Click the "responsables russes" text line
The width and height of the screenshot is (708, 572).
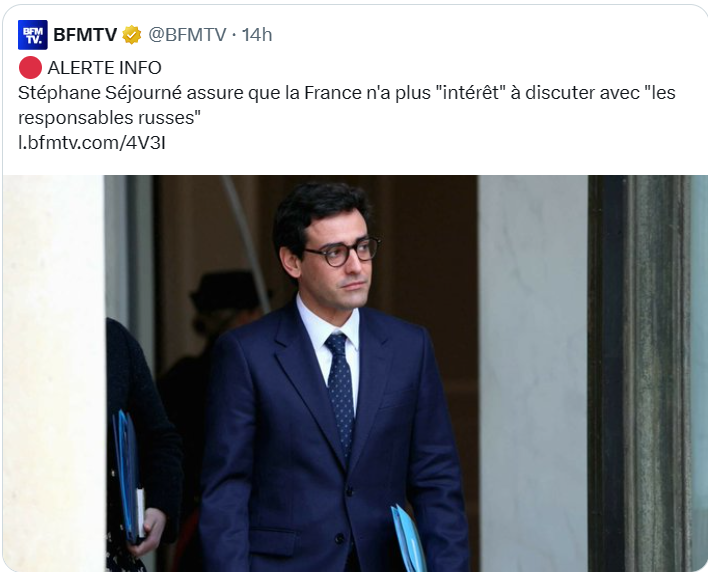click(x=109, y=118)
